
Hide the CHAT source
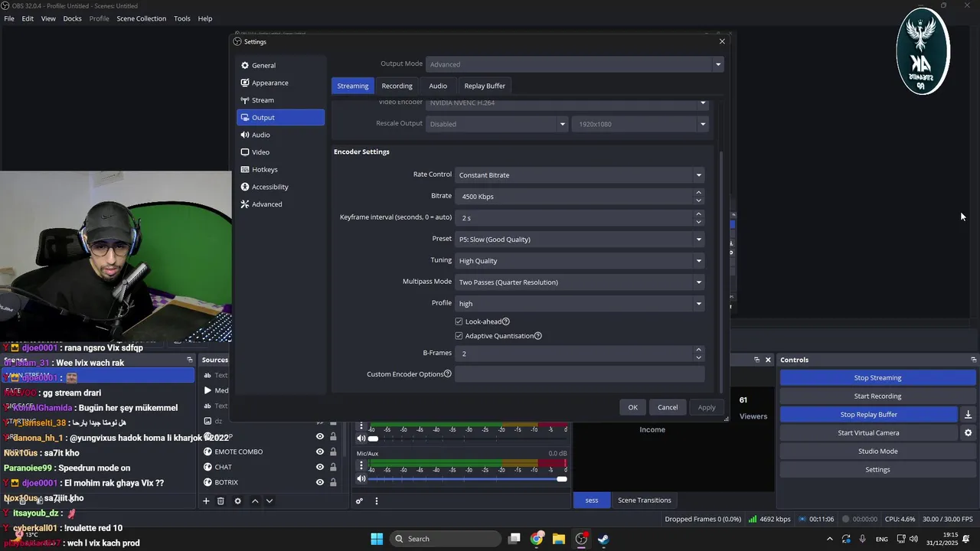[320, 467]
